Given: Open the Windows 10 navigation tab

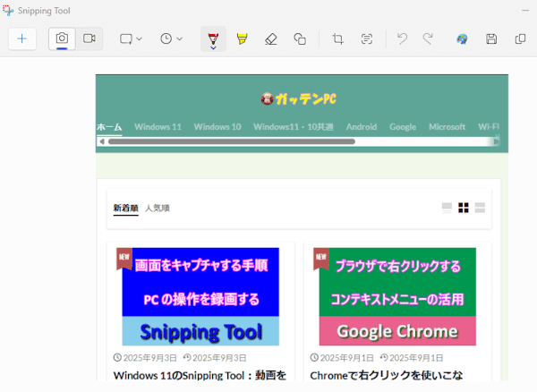Looking at the screenshot, I should (217, 127).
